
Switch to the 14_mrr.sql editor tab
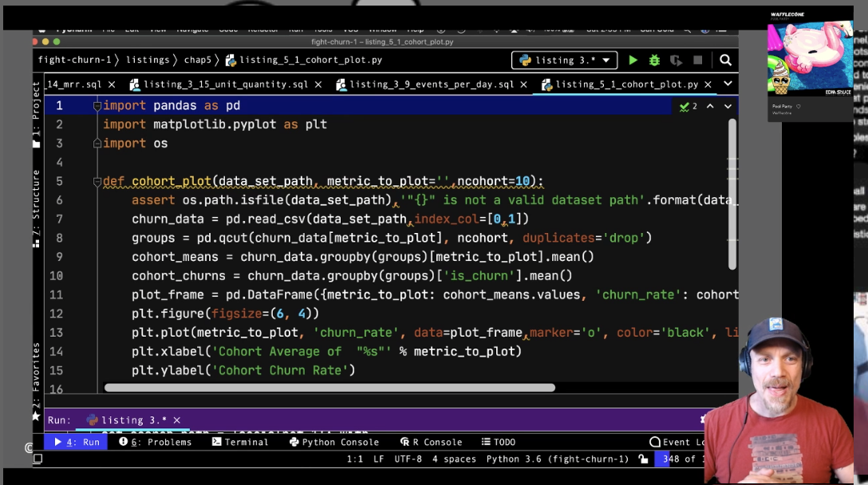pyautogui.click(x=74, y=85)
